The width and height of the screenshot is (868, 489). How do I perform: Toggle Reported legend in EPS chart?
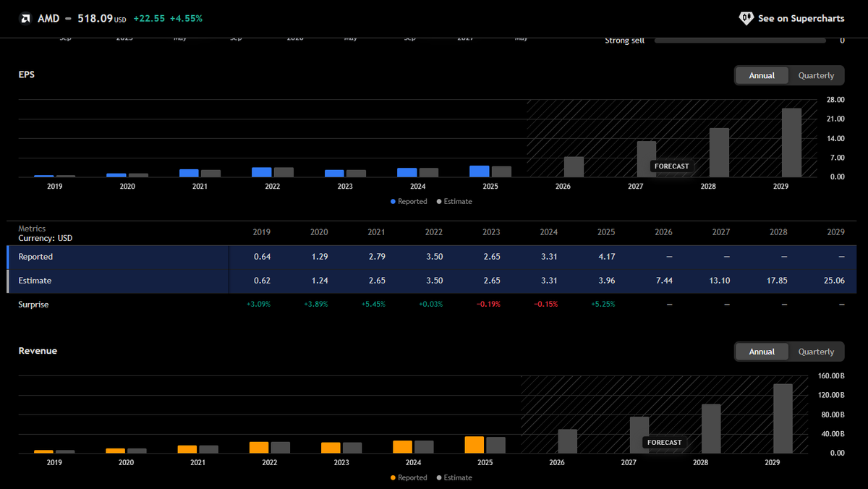coord(409,201)
